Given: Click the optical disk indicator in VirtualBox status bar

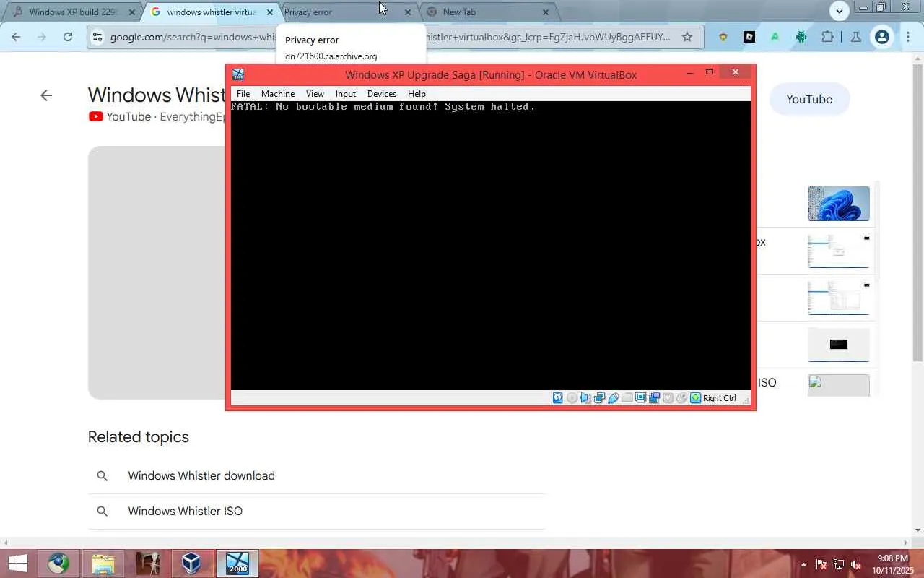Looking at the screenshot, I should (572, 398).
